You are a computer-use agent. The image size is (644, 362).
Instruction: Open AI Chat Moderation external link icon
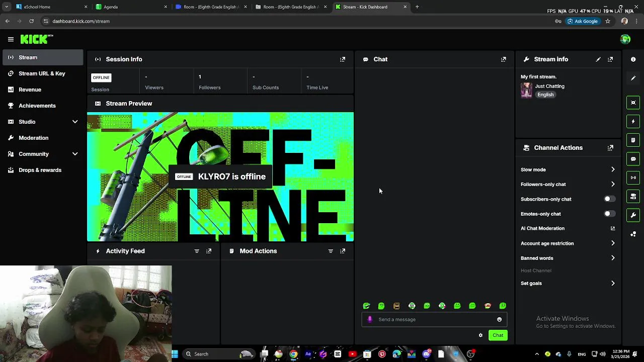[613, 228]
